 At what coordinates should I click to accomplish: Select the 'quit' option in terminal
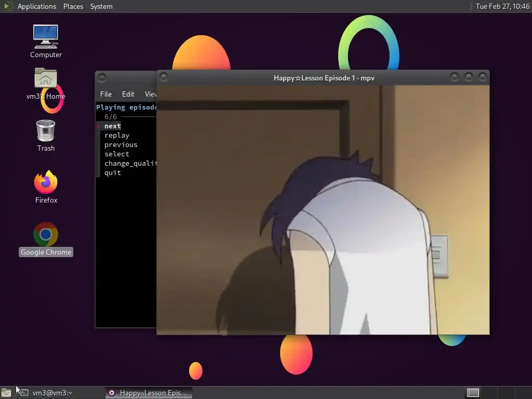pos(113,172)
